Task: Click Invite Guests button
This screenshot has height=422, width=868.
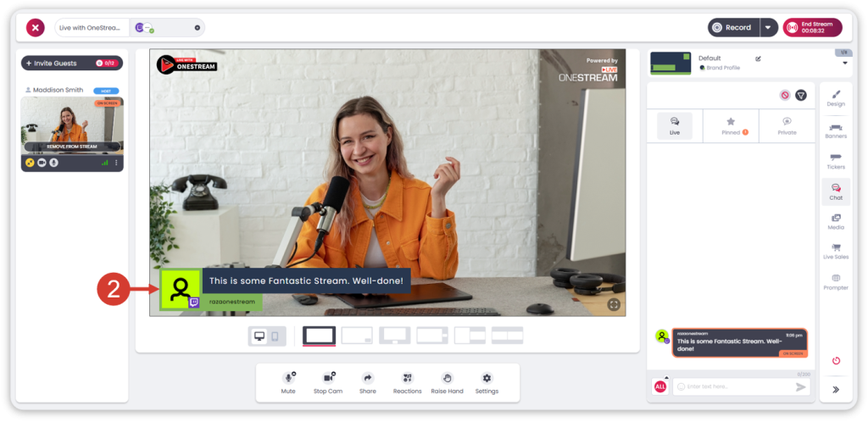Action: pyautogui.click(x=72, y=63)
